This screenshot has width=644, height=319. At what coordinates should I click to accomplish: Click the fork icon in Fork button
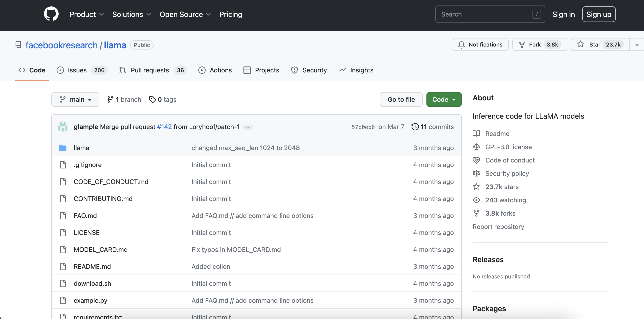pyautogui.click(x=522, y=45)
